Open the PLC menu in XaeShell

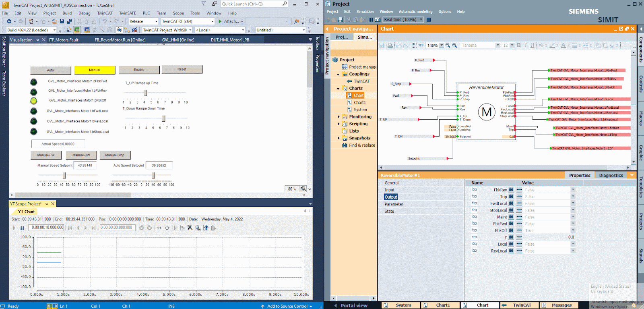tap(147, 13)
